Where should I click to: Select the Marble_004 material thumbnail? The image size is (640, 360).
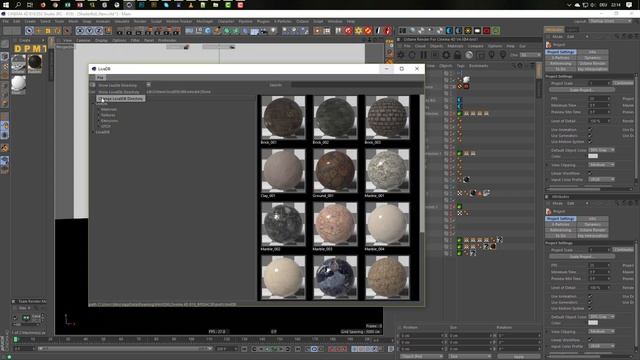pos(387,224)
